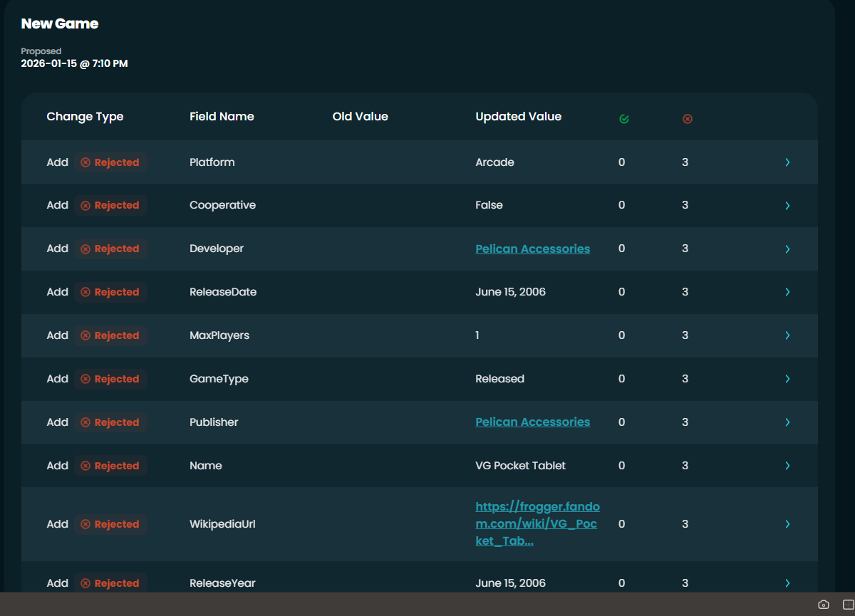
Task: Click the camera screenshot icon in bottom bar
Action: coord(824,605)
